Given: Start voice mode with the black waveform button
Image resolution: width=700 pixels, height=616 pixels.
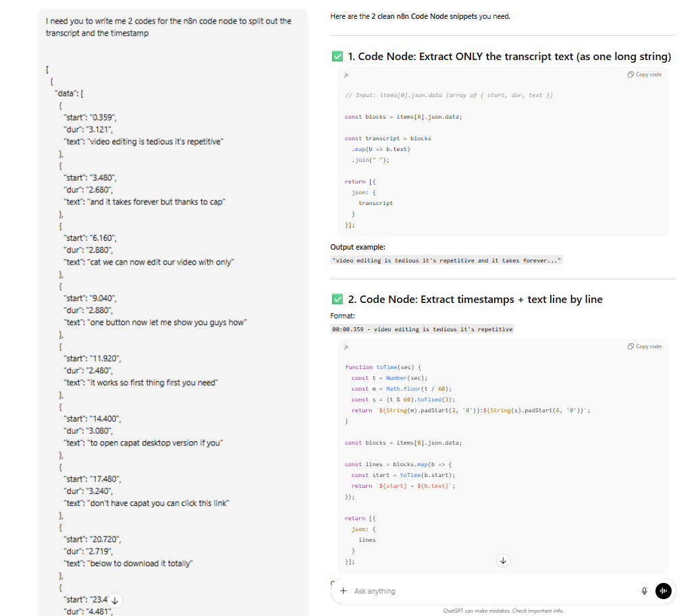Looking at the screenshot, I should pyautogui.click(x=664, y=590).
